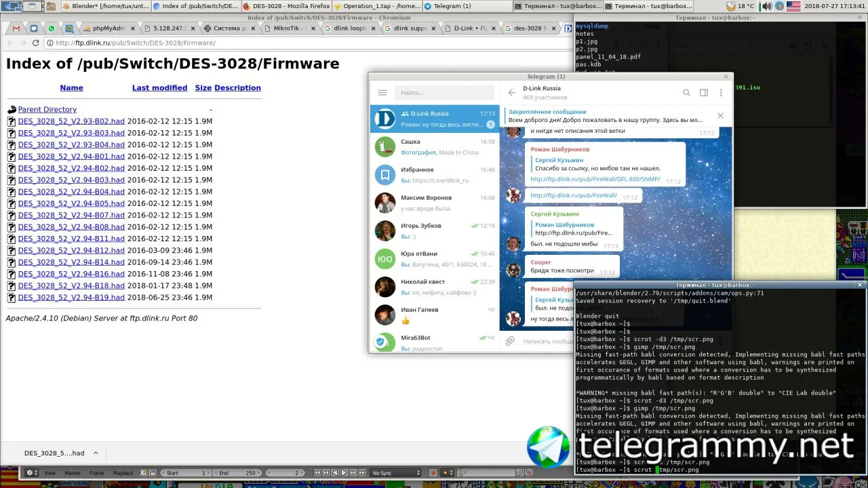868x488 pixels.
Task: Open the three-dot chat options menu
Action: pyautogui.click(x=721, y=93)
